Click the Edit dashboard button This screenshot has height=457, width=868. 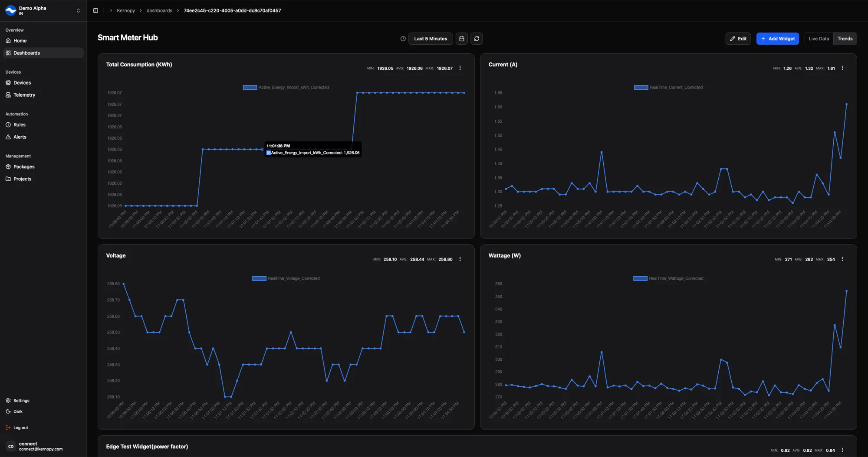coord(738,39)
